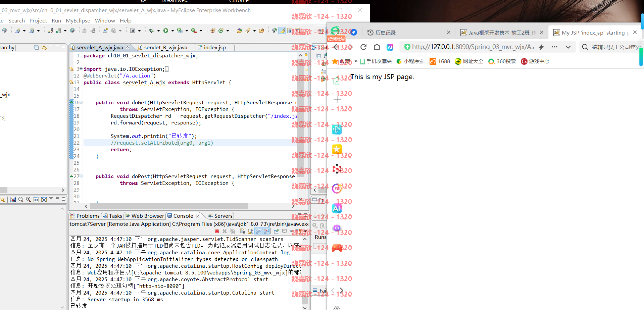Image resolution: width=644 pixels, height=310 pixels.
Task: Click the browser home button
Action: click(377, 47)
